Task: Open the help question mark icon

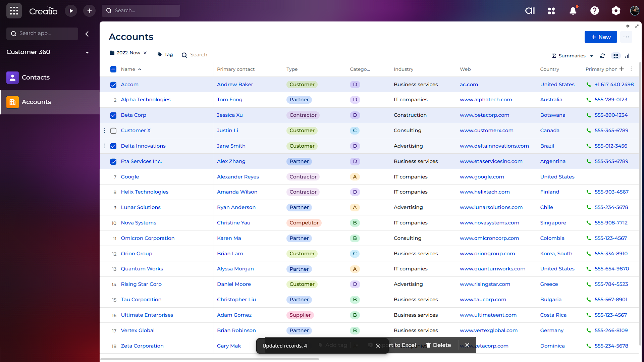Action: pyautogui.click(x=594, y=11)
